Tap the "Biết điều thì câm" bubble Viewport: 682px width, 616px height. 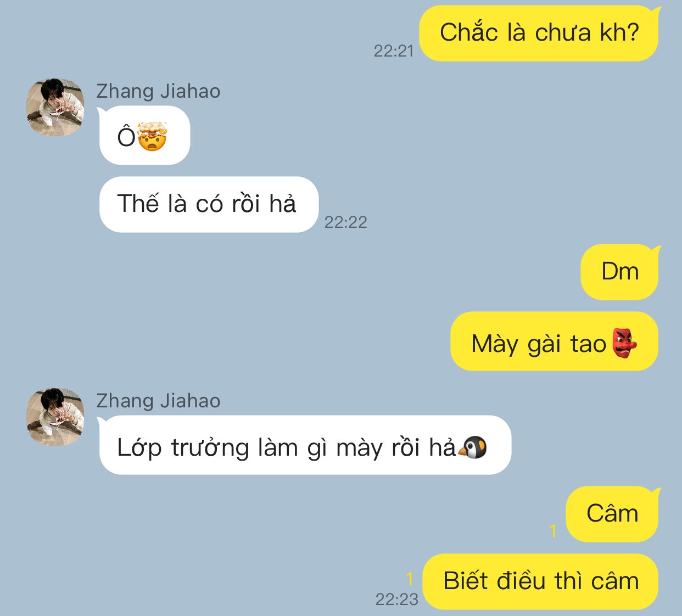[x=541, y=581]
